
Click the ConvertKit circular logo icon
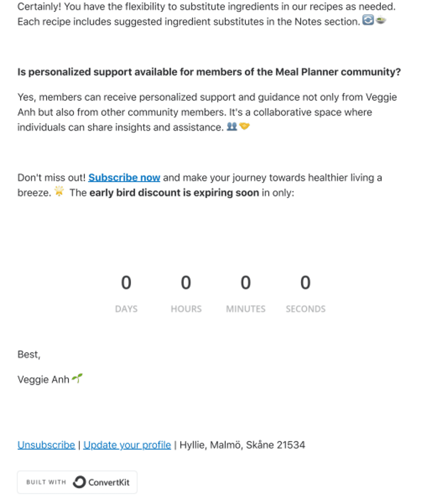click(79, 482)
